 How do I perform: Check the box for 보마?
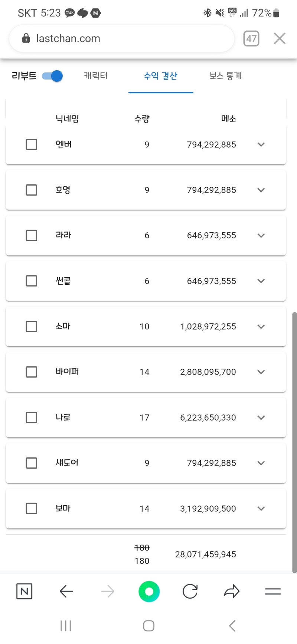click(32, 508)
